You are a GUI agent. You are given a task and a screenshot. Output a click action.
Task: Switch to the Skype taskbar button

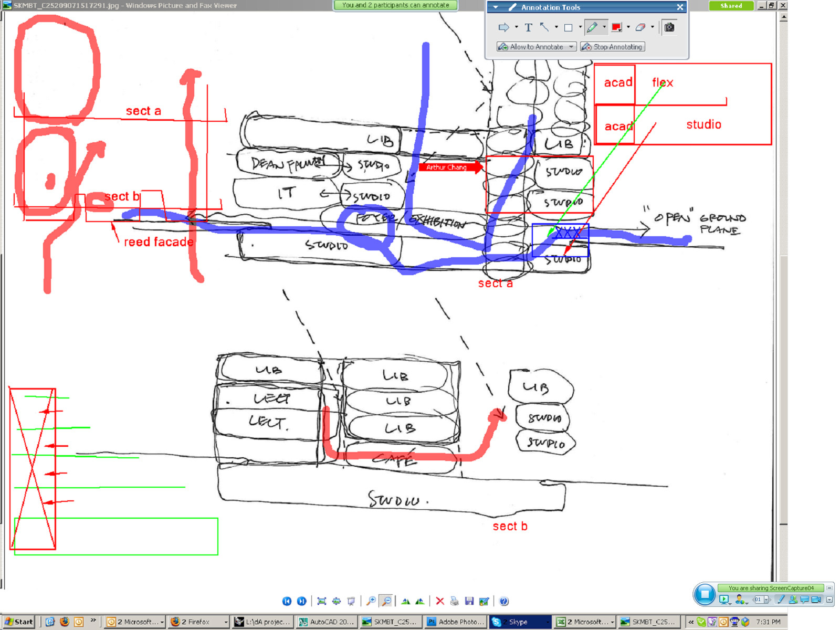point(520,622)
